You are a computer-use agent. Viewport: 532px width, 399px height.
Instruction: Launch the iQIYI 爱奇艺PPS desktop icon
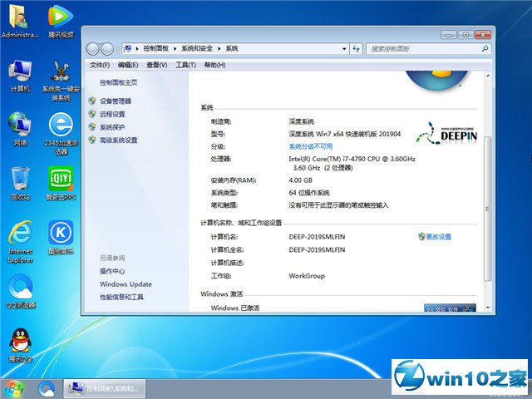61,183
